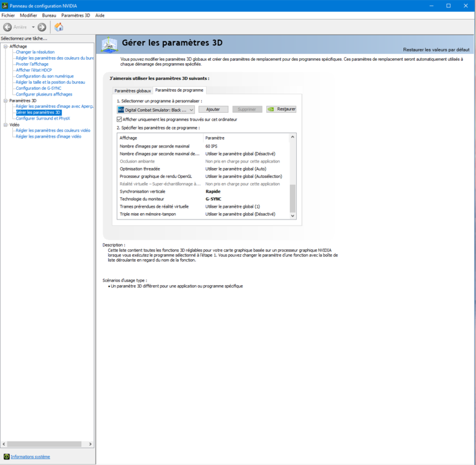476x465 pixels.
Task: Switch to Paramètres globaux tab
Action: point(133,91)
